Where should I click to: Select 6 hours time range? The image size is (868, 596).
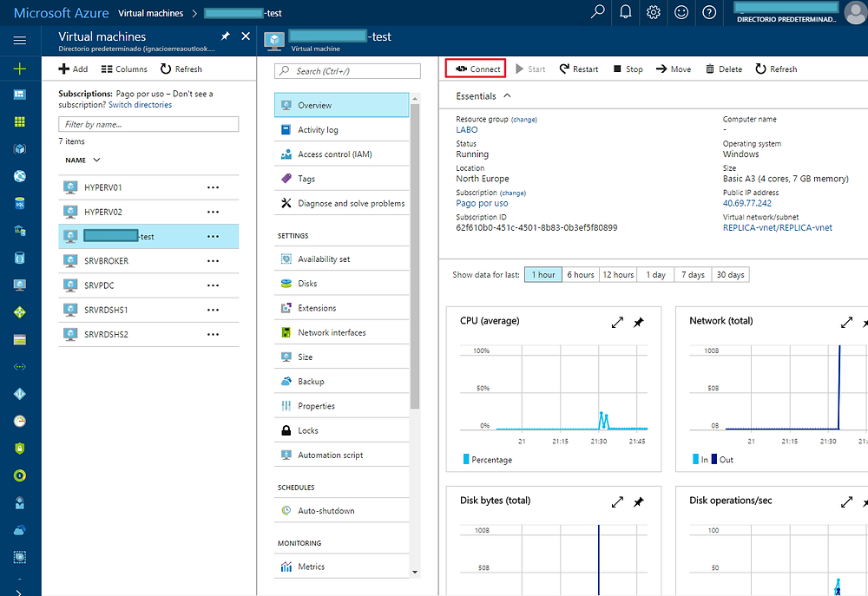coord(580,274)
